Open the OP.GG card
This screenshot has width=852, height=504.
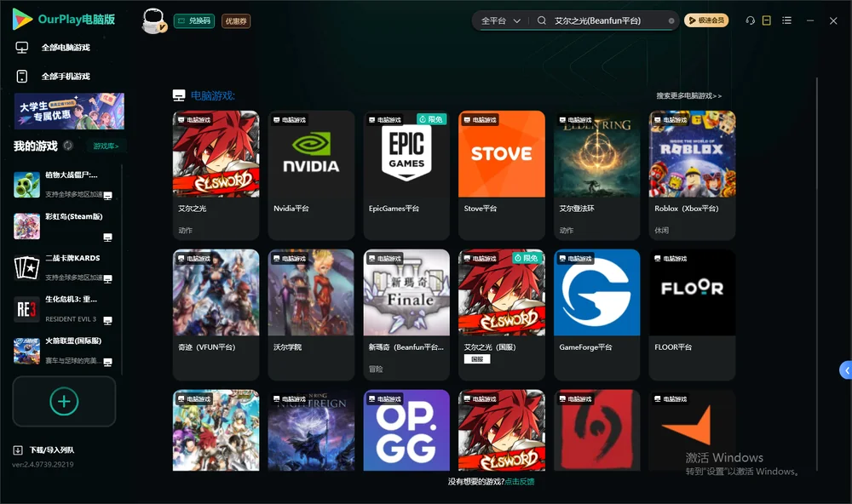pos(406,430)
